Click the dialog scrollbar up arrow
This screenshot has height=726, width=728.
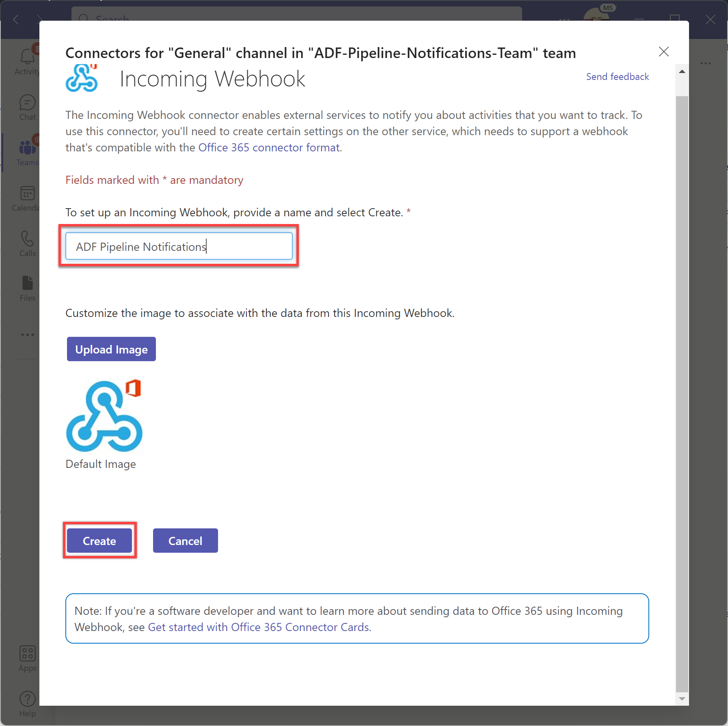[x=682, y=71]
